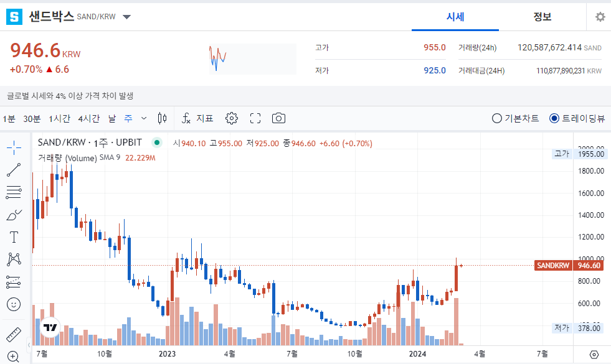Open page settings gear at top right
The image size is (611, 364).
(600, 17)
